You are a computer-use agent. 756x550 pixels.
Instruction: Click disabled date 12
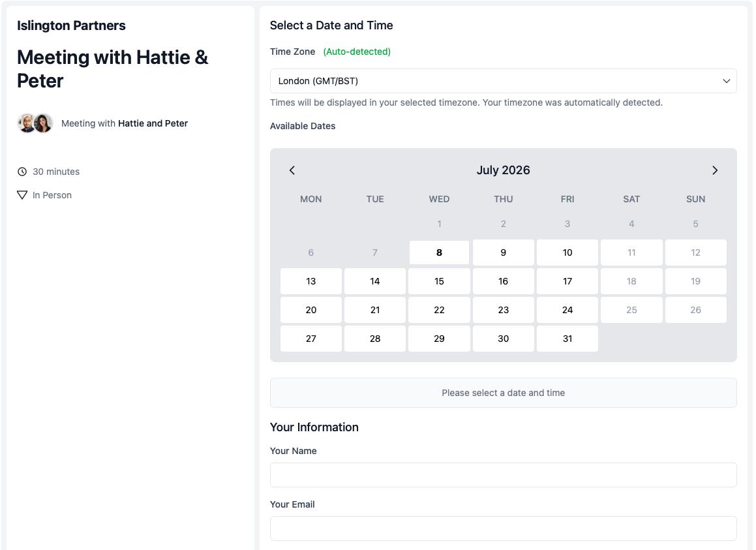696,252
